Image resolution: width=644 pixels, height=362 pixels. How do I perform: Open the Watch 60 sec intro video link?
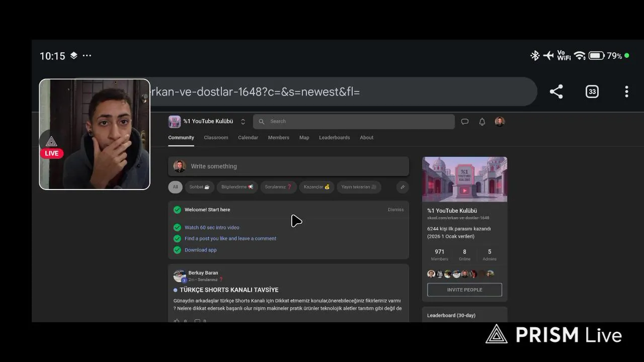[x=212, y=227]
